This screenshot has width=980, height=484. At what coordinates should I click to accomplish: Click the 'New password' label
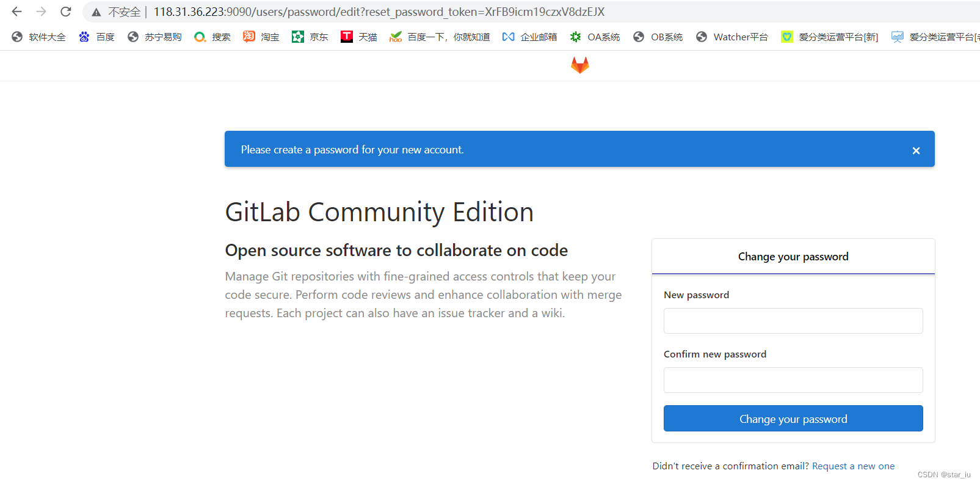[696, 295]
